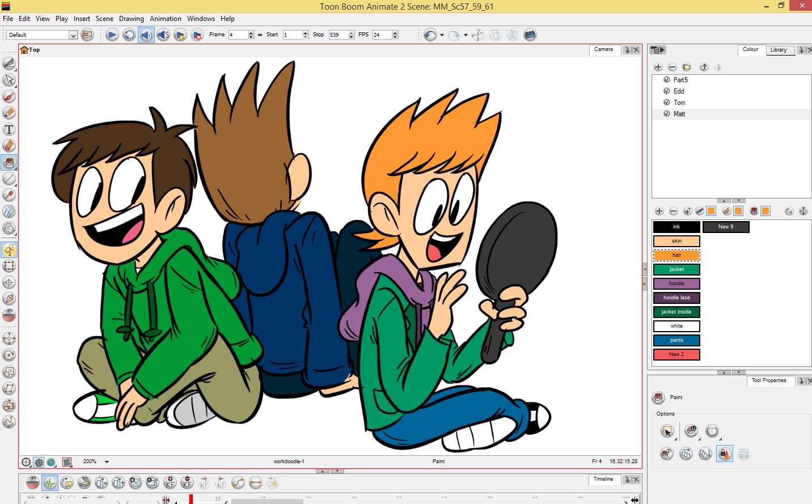Select the New 9 colour swatch
This screenshot has height=504, width=812.
(726, 227)
